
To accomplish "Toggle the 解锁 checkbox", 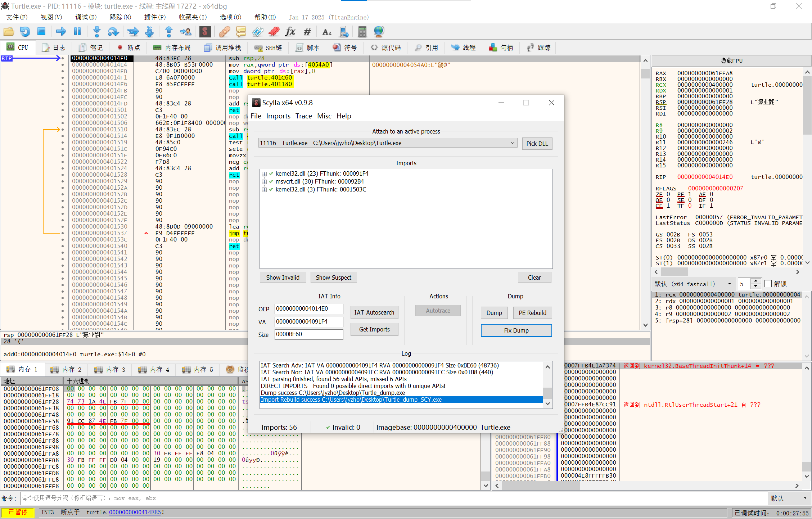I will [x=768, y=284].
